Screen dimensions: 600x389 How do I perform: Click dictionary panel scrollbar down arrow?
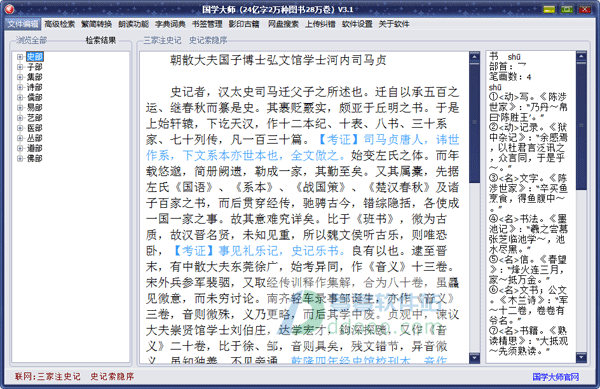(x=581, y=358)
